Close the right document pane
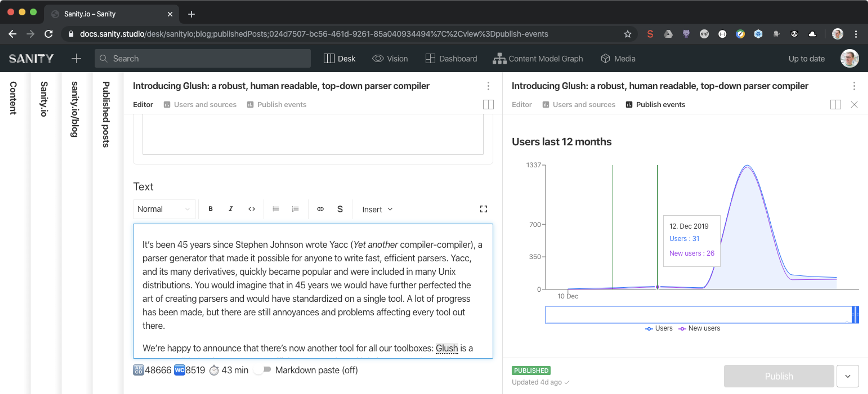The height and width of the screenshot is (394, 868). pyautogui.click(x=854, y=104)
